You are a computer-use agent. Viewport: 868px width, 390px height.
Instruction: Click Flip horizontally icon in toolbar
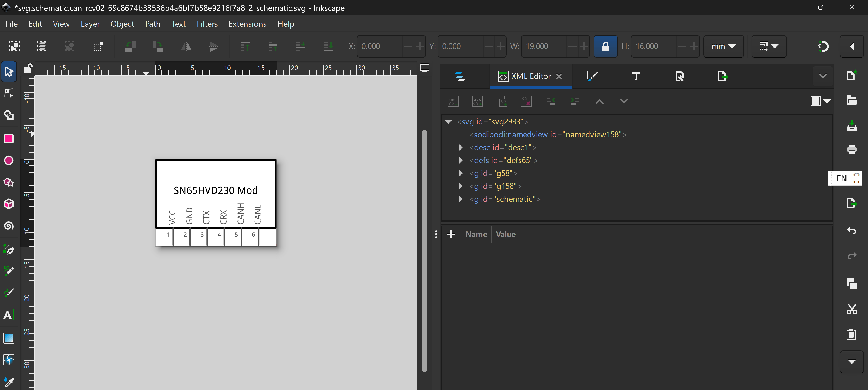click(186, 47)
